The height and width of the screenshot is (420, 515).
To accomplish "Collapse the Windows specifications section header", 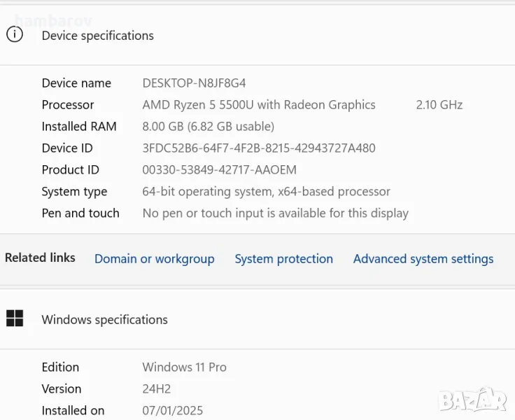I will tap(104, 320).
